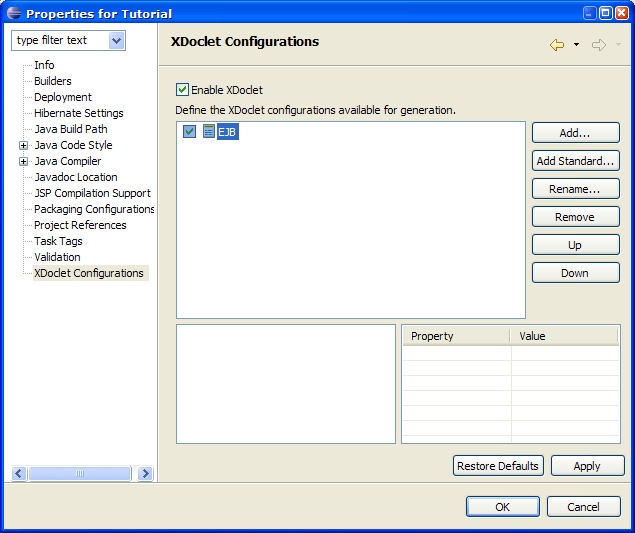Image resolution: width=635 pixels, height=533 pixels.
Task: Open Task Tags page
Action: (x=58, y=241)
